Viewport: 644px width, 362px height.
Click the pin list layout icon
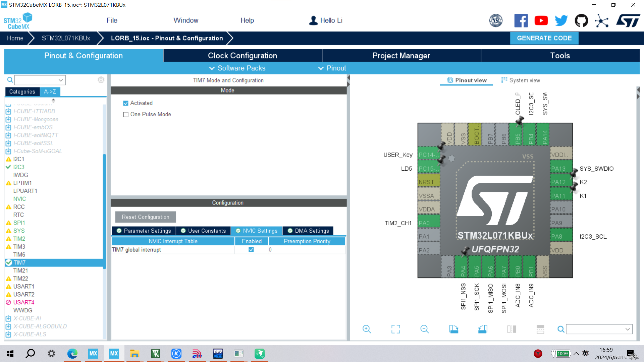click(x=540, y=329)
